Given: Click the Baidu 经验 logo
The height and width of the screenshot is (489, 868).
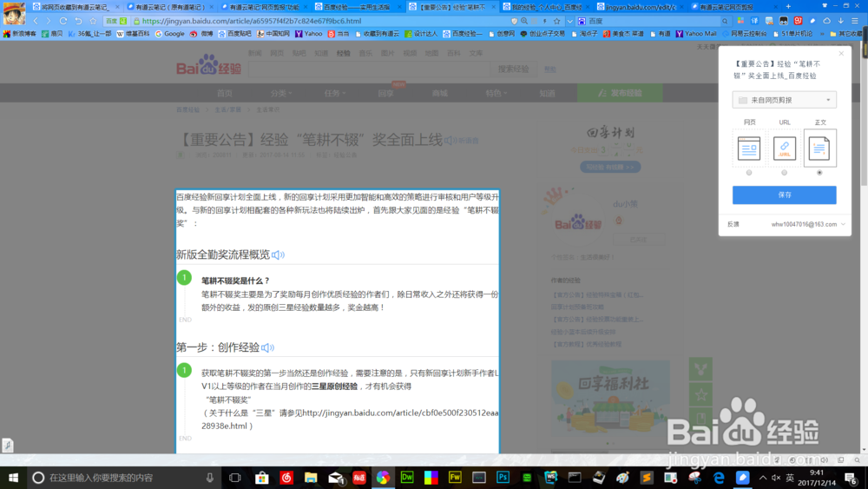Looking at the screenshot, I should 208,65.
